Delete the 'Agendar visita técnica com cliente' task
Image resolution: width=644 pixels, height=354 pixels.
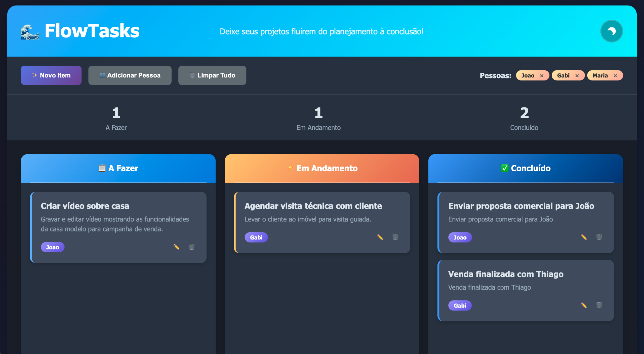[395, 237]
